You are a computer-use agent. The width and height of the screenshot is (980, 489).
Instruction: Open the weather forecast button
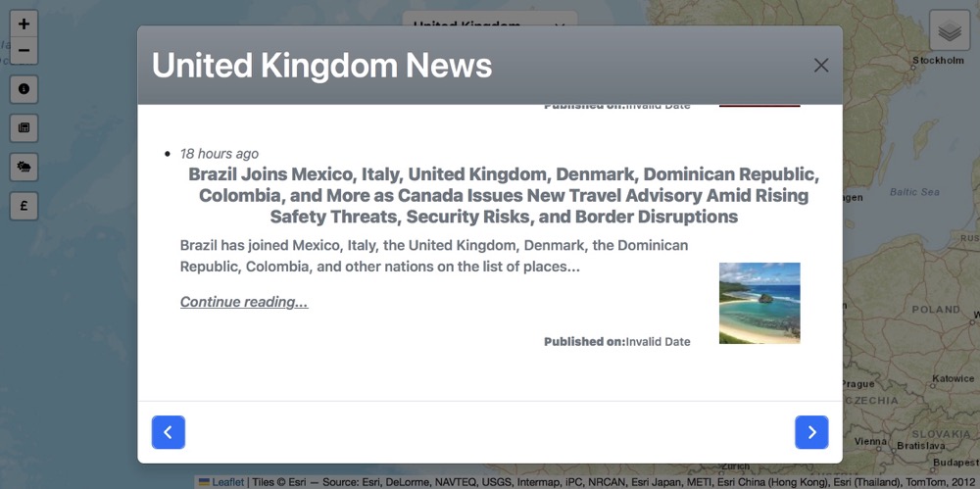(24, 167)
